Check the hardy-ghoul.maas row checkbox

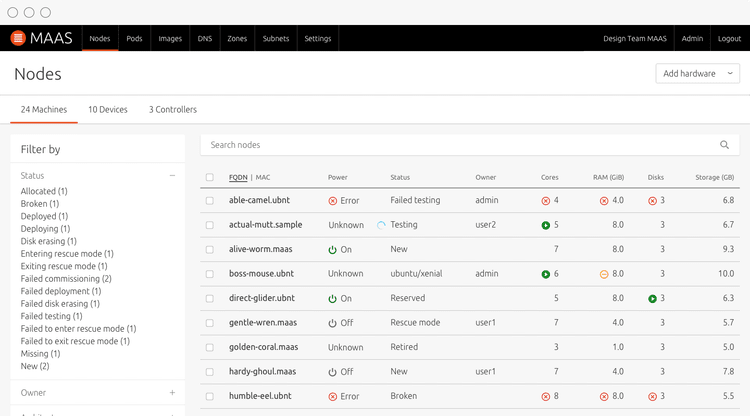(210, 372)
